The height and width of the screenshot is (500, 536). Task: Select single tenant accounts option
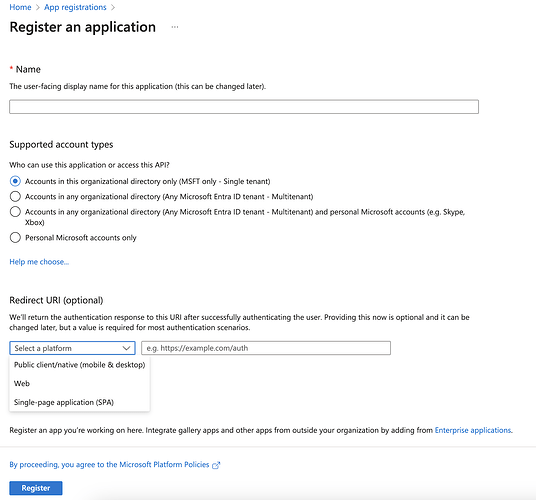(x=15, y=181)
